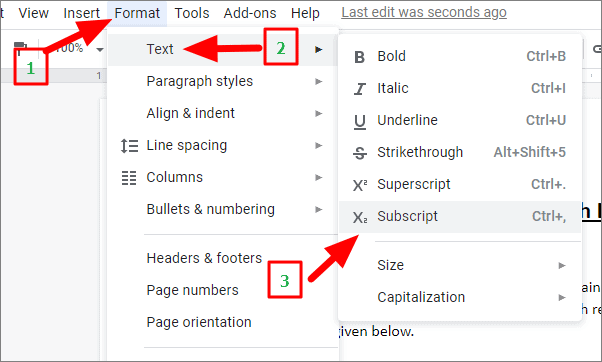Click the Subscript X₂ icon
Image resolution: width=602 pixels, height=362 pixels.
click(x=360, y=217)
